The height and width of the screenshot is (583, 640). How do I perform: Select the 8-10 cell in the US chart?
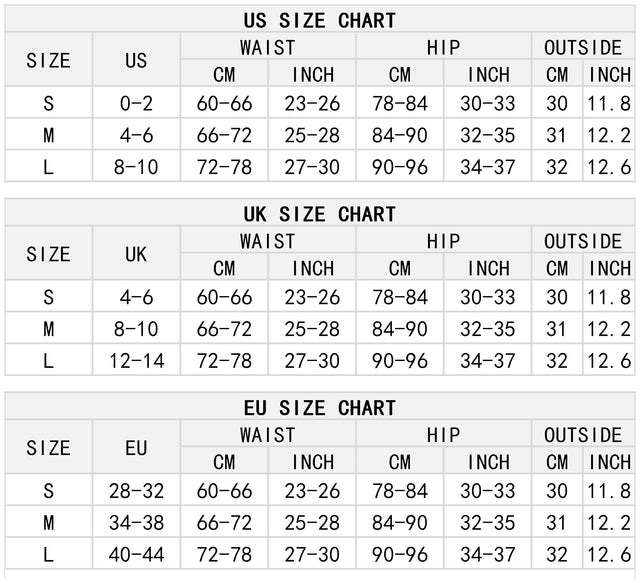tap(136, 167)
